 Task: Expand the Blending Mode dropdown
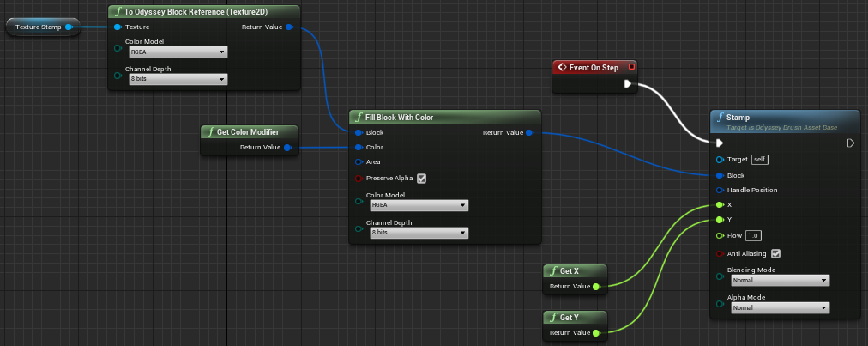tap(780, 280)
